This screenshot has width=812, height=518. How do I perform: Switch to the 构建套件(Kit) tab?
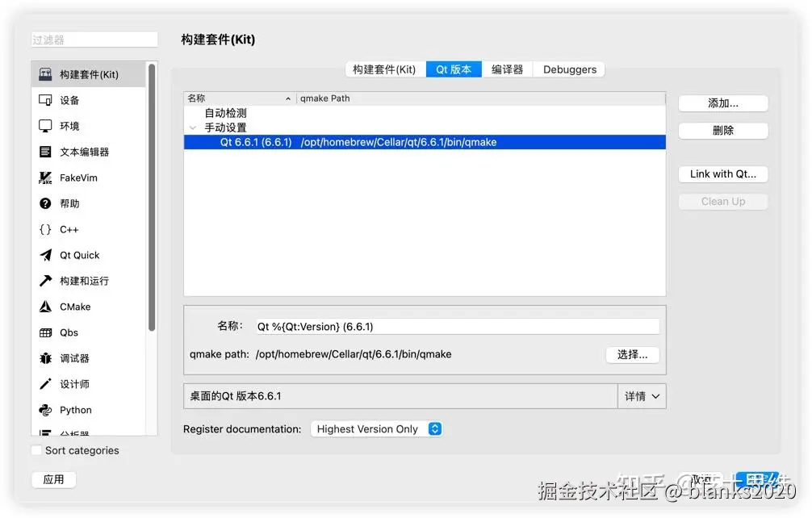point(385,69)
